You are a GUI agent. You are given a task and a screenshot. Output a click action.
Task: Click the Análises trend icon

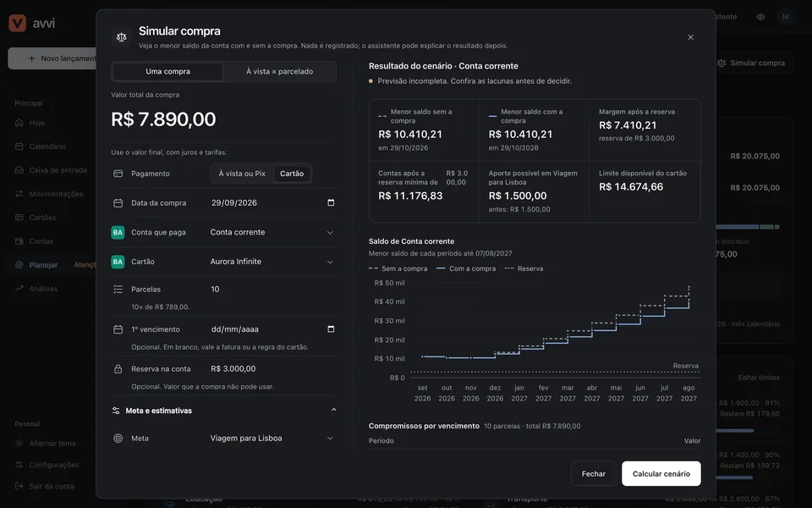19,289
